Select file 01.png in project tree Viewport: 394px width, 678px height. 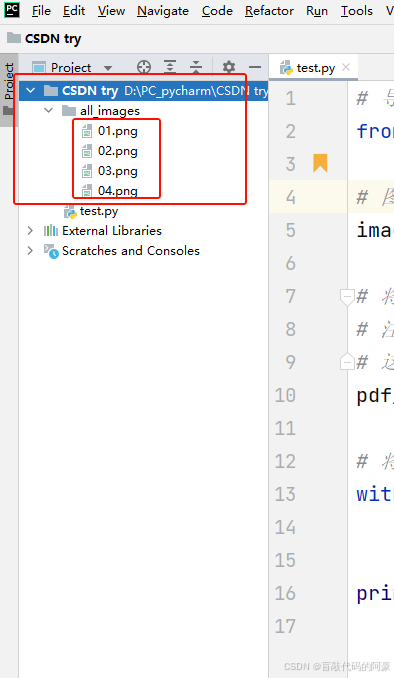[118, 131]
